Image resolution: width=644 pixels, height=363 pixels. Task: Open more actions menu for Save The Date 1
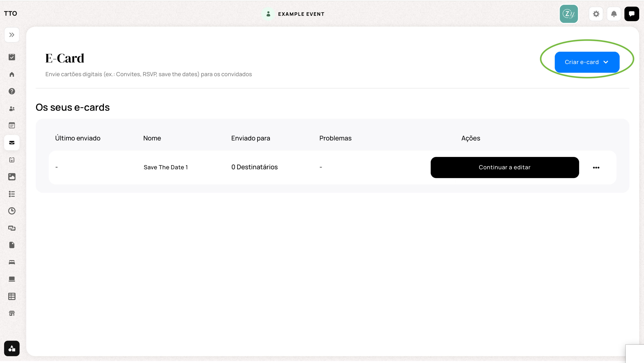click(x=596, y=168)
